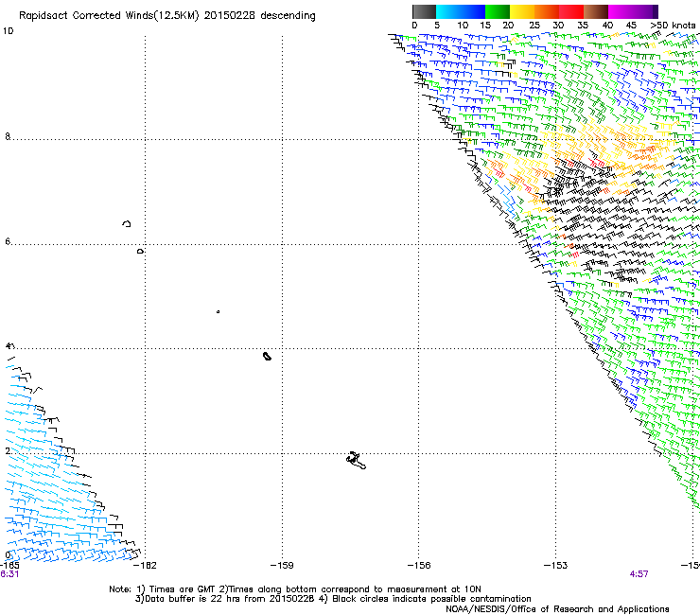This screenshot has height=615, width=700.
Task: Click the longitude axis label '-156'
Action: pos(419,566)
